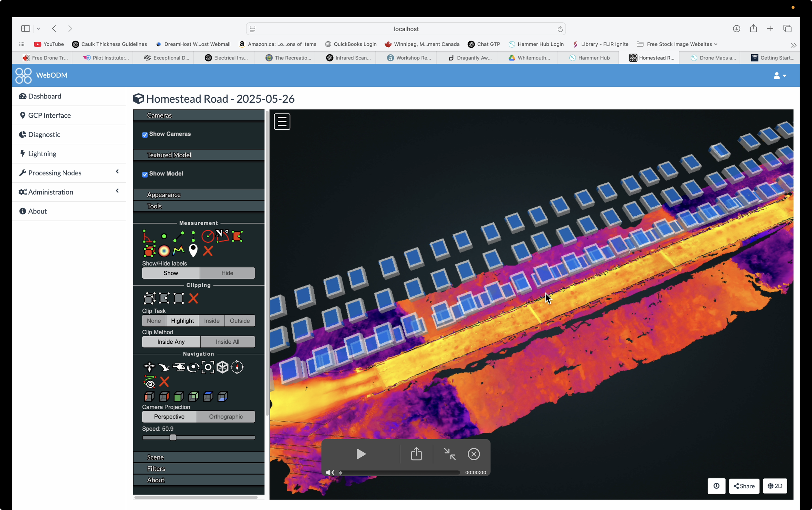Select the volume clip tool
Image resolution: width=812 pixels, height=510 pixels.
[x=149, y=299]
